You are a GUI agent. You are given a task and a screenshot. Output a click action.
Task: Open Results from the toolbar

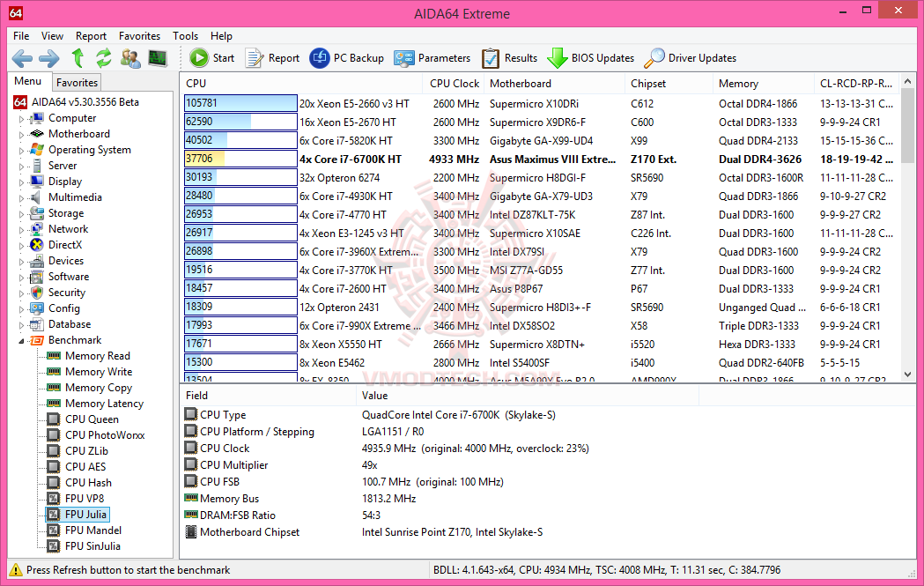[509, 58]
